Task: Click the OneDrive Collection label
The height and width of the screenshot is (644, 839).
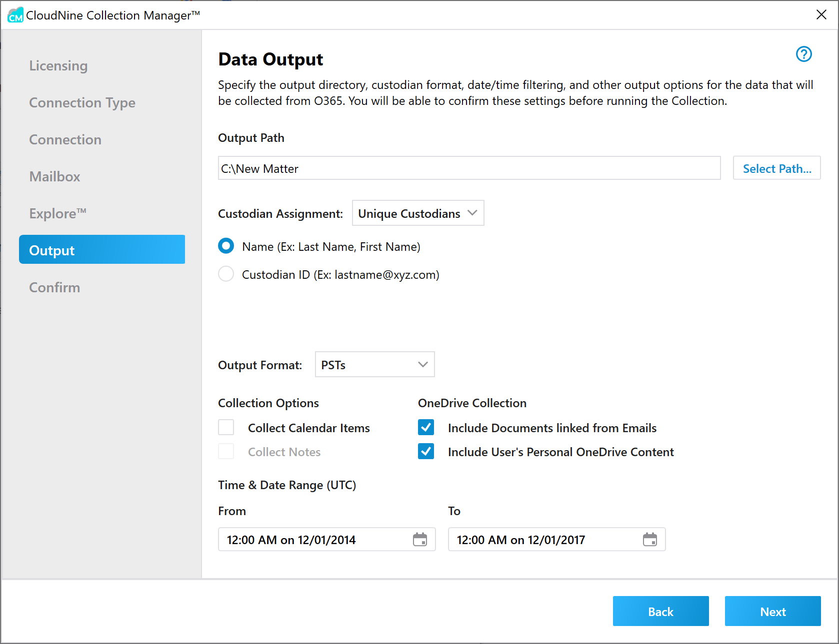Action: [x=472, y=403]
